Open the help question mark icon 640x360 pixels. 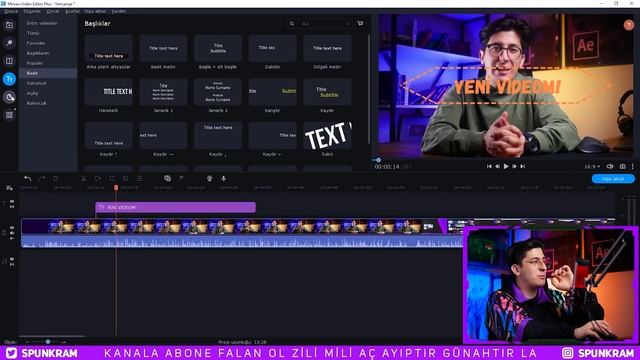(629, 25)
